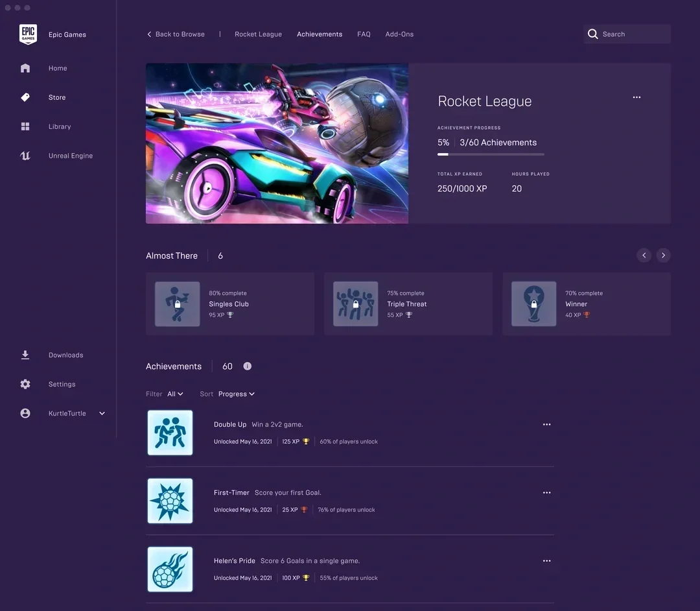Viewport: 700px width, 611px height.
Task: Click the locked Triple Threat achievement icon
Action: click(x=355, y=304)
